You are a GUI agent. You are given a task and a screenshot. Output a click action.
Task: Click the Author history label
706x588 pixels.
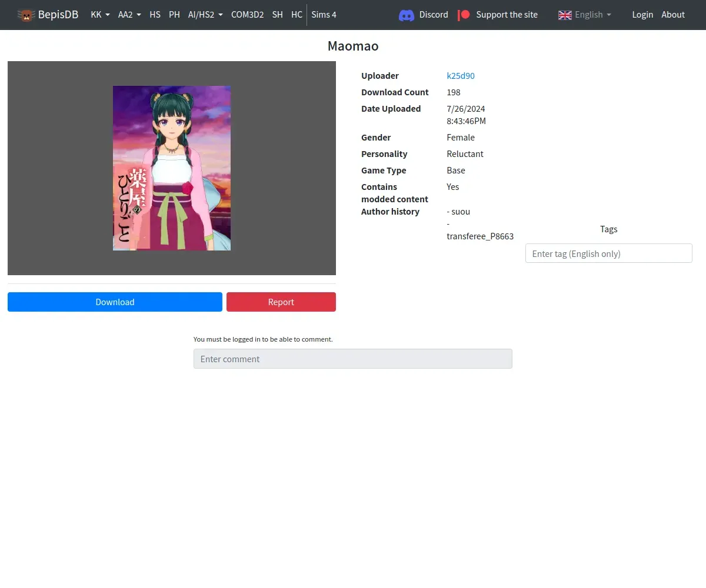pos(390,212)
